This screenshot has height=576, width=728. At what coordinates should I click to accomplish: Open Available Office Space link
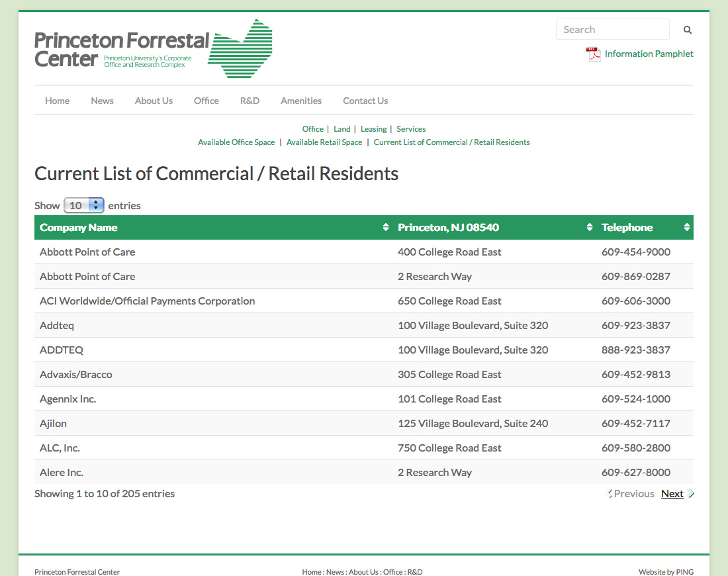[x=236, y=142]
